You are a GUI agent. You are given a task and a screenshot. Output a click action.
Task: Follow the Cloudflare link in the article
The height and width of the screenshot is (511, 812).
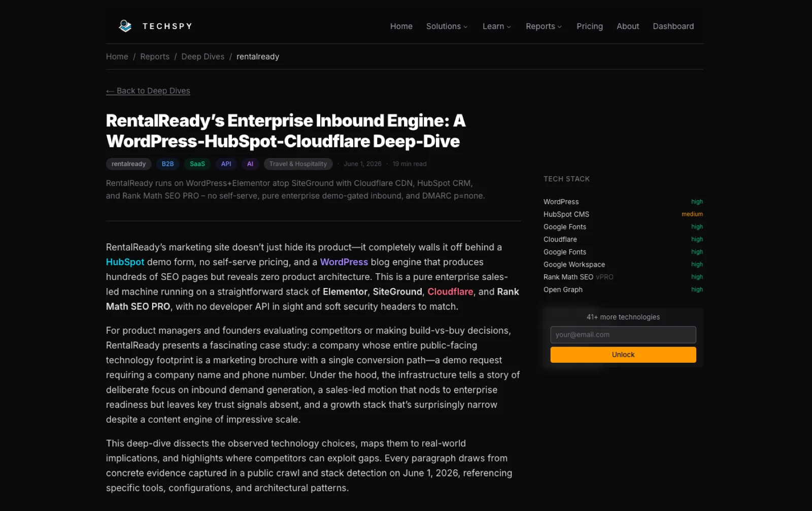[x=450, y=292]
